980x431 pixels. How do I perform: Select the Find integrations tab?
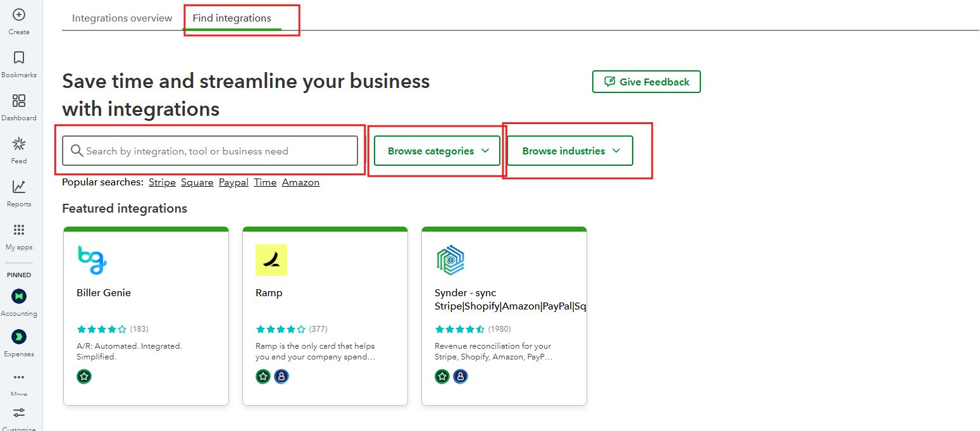(x=232, y=18)
